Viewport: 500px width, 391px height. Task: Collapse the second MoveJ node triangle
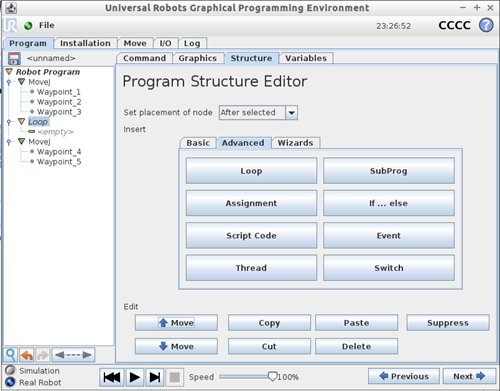(21, 141)
